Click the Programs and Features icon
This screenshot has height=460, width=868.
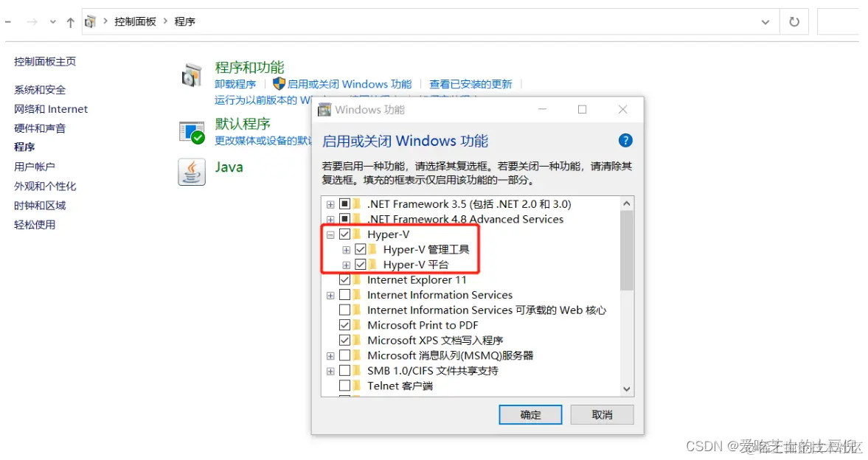tap(192, 75)
